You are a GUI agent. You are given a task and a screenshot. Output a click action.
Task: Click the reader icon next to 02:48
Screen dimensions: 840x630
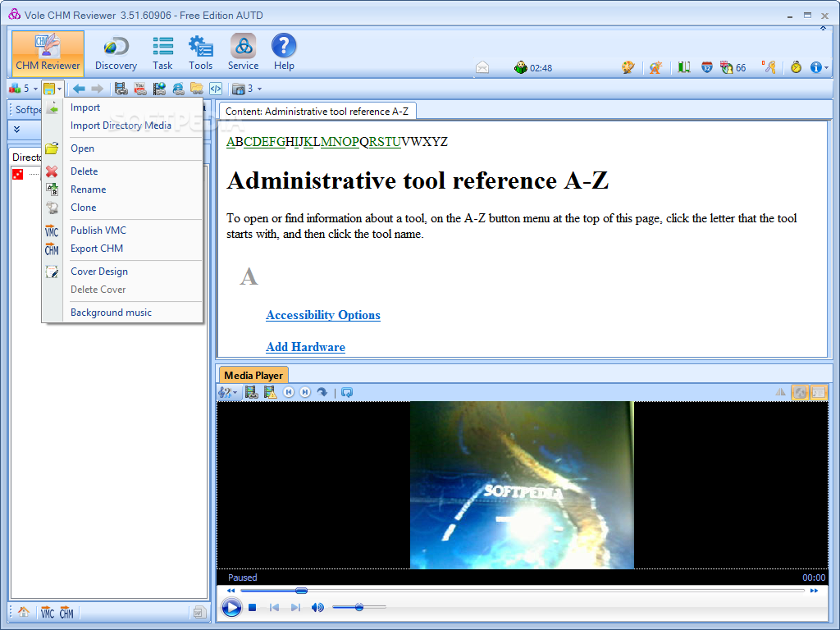(x=520, y=67)
